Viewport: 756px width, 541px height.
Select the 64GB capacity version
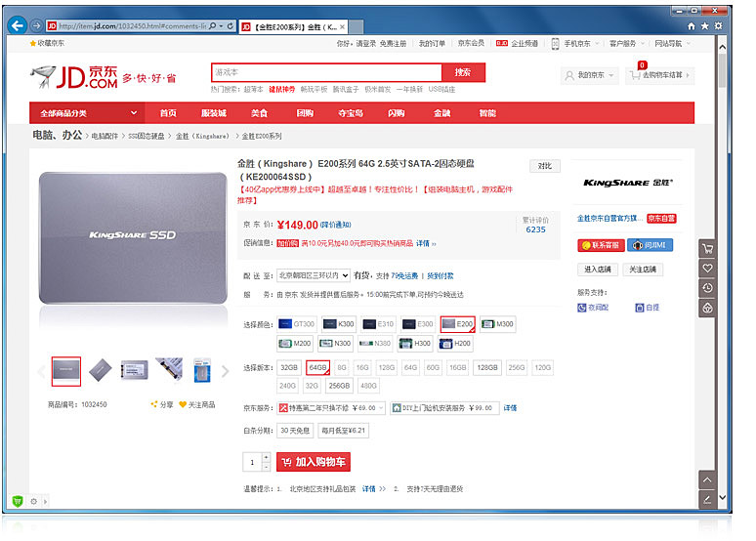tap(317, 367)
